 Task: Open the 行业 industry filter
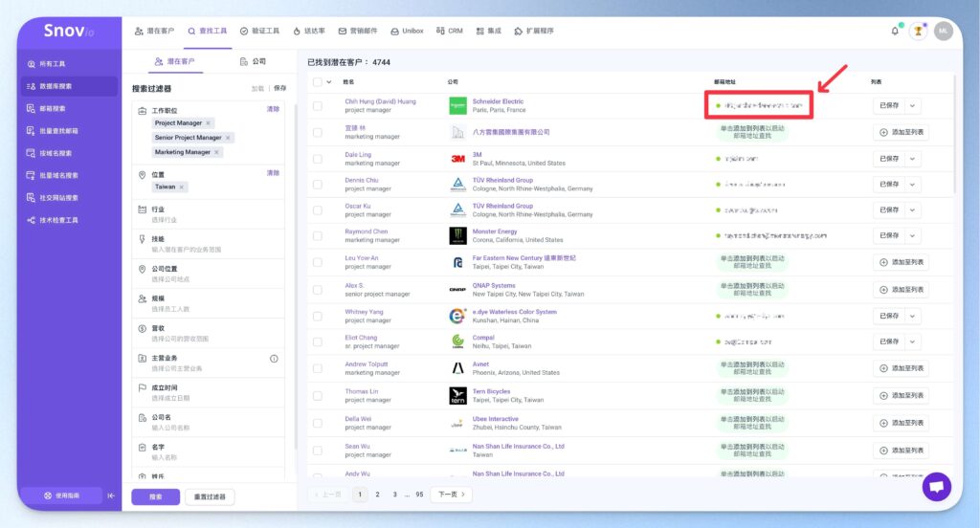tap(208, 214)
